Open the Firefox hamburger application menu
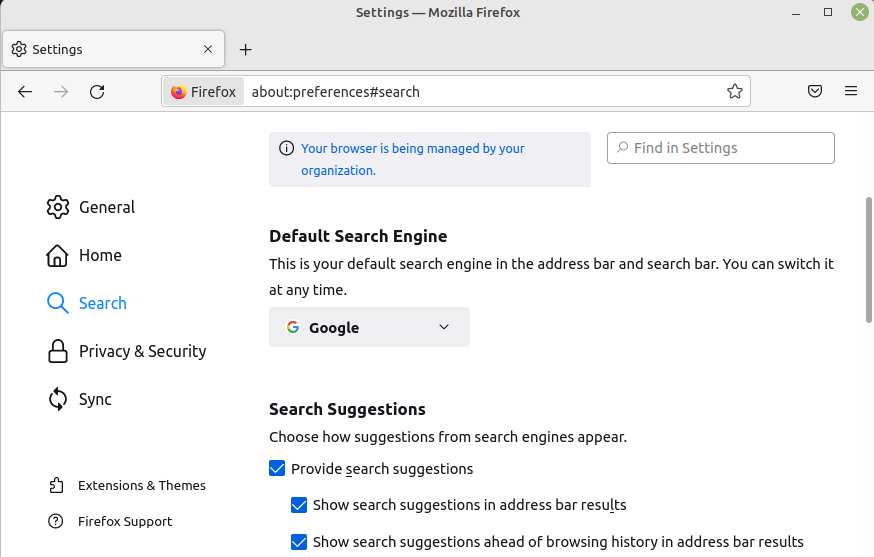Screen dimensions: 874x557 click(x=851, y=92)
